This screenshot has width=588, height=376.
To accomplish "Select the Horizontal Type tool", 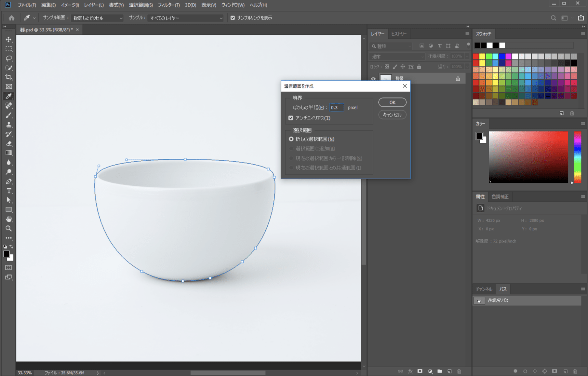I will click(9, 191).
